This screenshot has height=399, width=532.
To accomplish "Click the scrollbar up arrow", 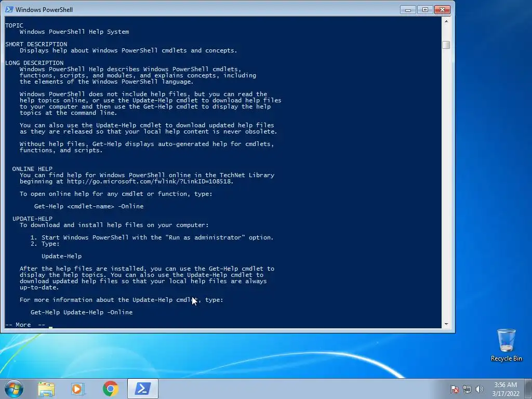I will 446,21.
